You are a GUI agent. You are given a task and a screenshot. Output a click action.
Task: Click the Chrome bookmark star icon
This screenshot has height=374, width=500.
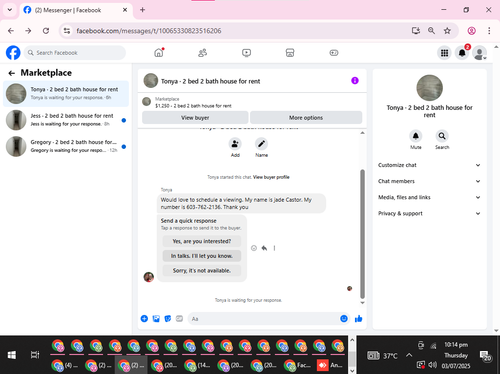[x=447, y=31]
